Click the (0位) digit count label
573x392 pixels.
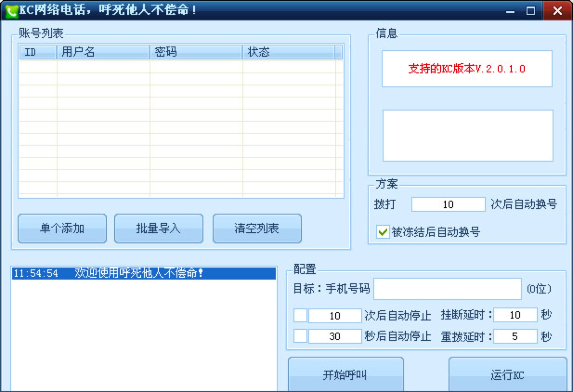[x=539, y=289]
